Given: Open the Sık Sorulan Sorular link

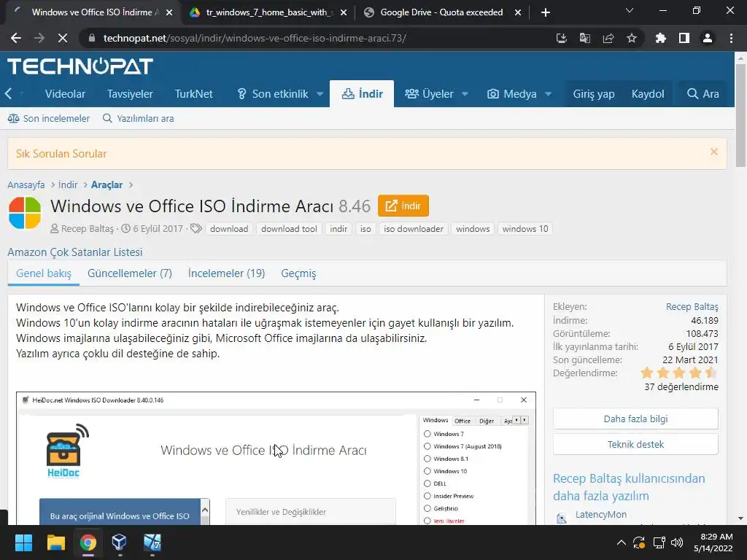Looking at the screenshot, I should tap(61, 154).
